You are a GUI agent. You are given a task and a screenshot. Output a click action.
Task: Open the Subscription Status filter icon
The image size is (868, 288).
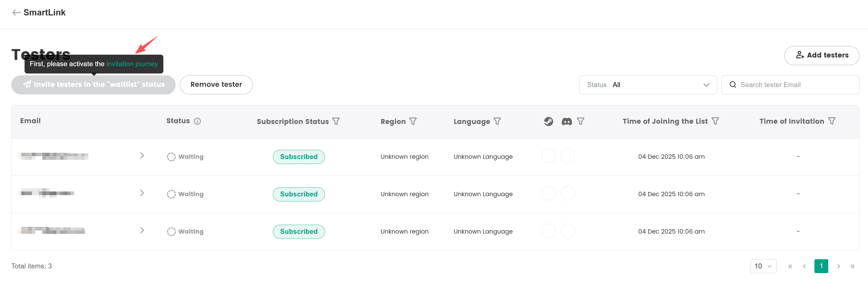[x=336, y=121]
